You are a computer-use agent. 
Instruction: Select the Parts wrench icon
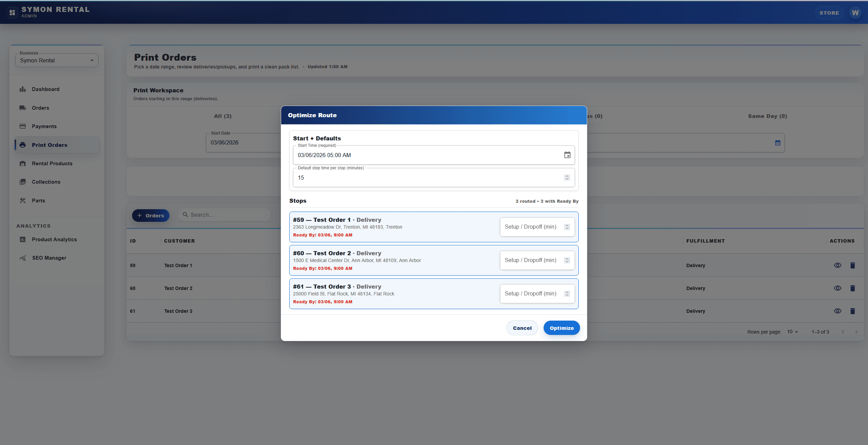coord(22,200)
